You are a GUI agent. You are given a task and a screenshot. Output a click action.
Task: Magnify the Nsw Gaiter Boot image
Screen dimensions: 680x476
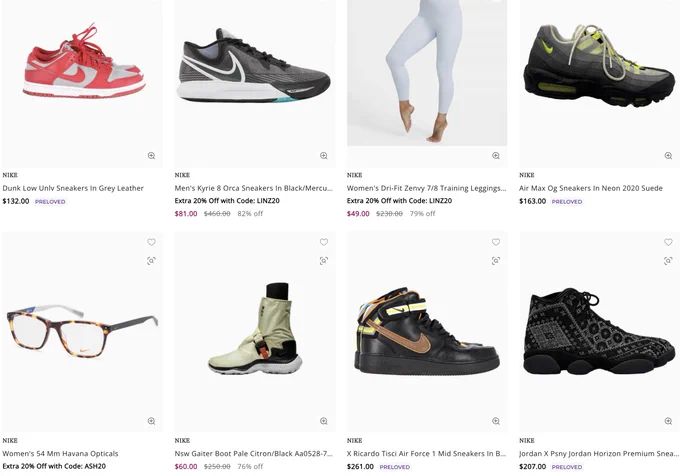click(x=324, y=421)
